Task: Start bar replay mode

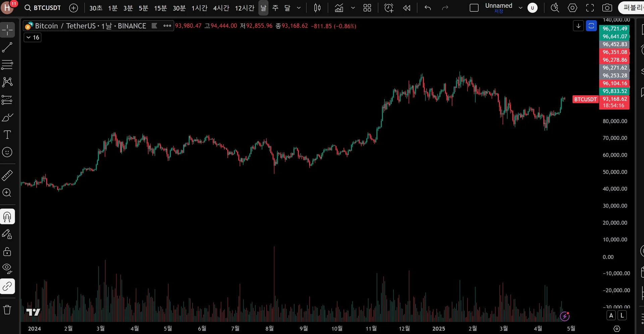Action: [x=407, y=8]
